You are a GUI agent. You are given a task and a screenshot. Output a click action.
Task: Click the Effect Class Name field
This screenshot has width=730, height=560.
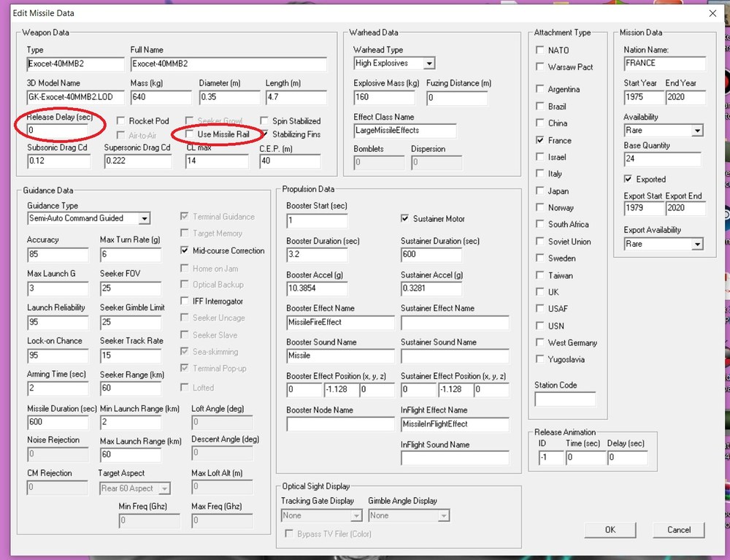(x=405, y=131)
